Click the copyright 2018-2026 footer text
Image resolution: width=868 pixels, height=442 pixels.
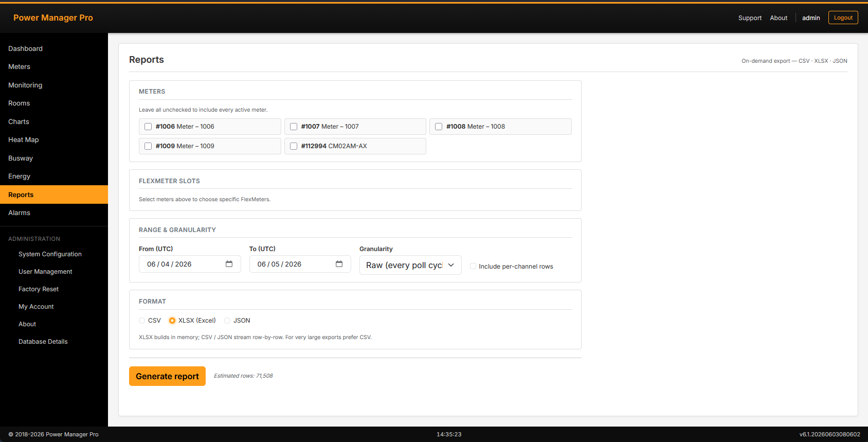tap(53, 434)
